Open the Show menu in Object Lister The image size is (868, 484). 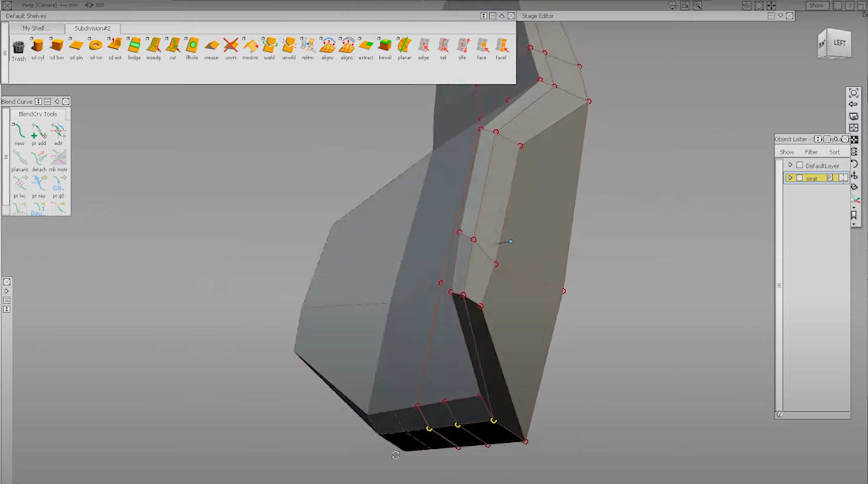787,152
